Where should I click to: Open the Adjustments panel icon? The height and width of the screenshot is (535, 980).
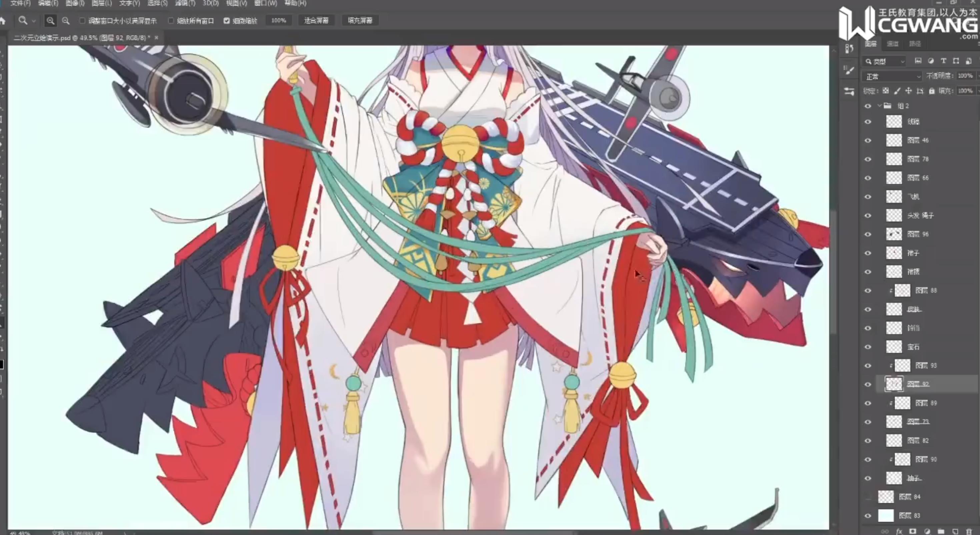click(x=849, y=91)
